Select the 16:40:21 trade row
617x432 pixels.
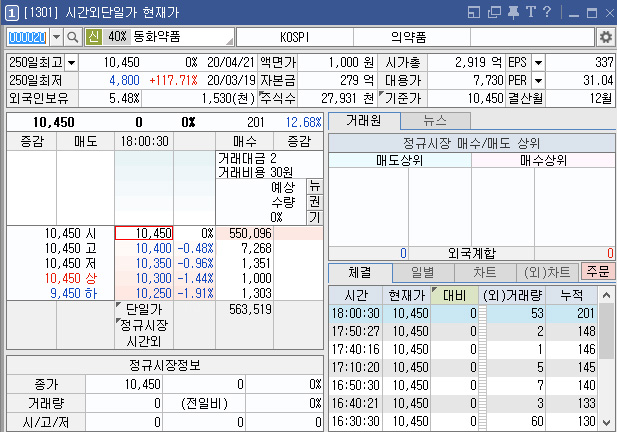point(464,403)
